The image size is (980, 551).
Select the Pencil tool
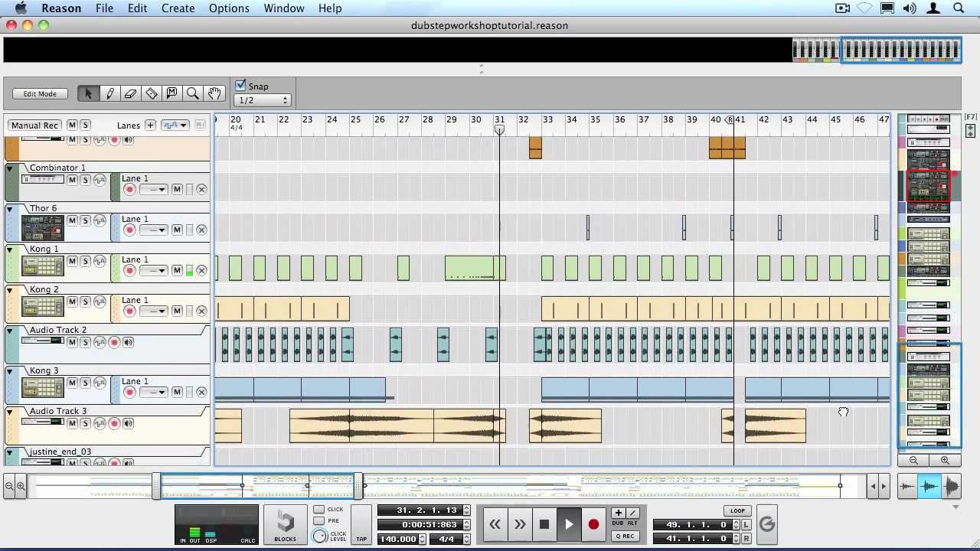click(109, 93)
